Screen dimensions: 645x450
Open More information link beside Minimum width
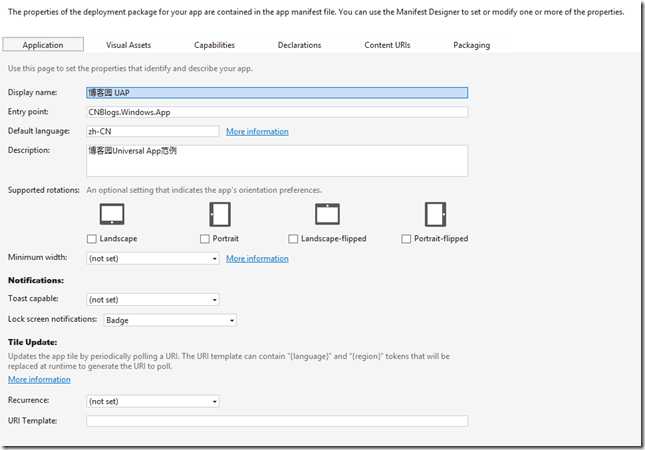(257, 259)
